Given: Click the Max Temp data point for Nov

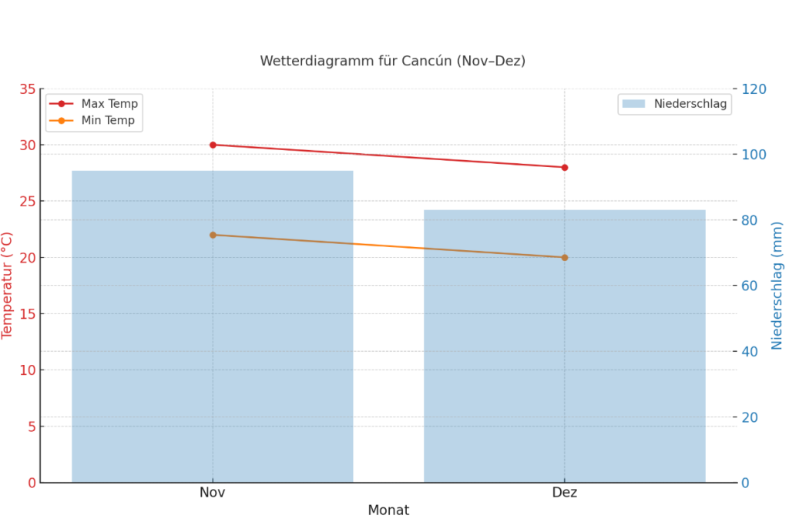Looking at the screenshot, I should pyautogui.click(x=213, y=145).
